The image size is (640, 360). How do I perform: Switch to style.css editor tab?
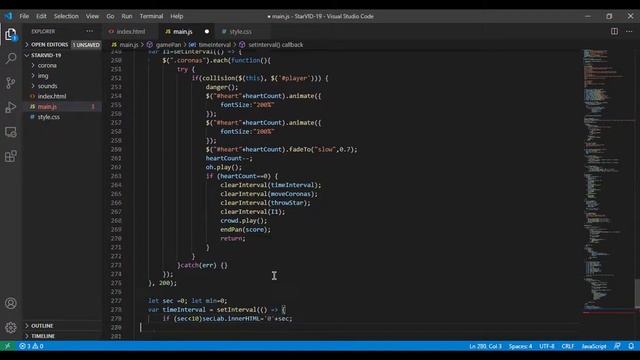pyautogui.click(x=240, y=31)
